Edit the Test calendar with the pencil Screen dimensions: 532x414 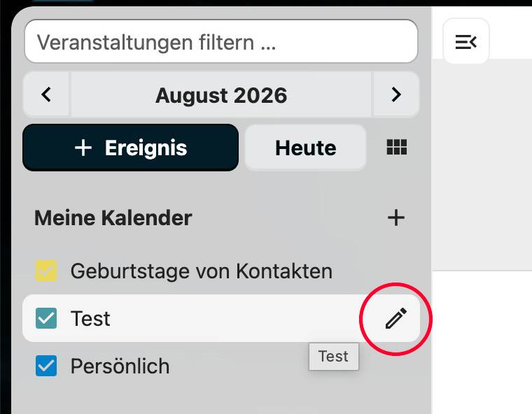(396, 318)
